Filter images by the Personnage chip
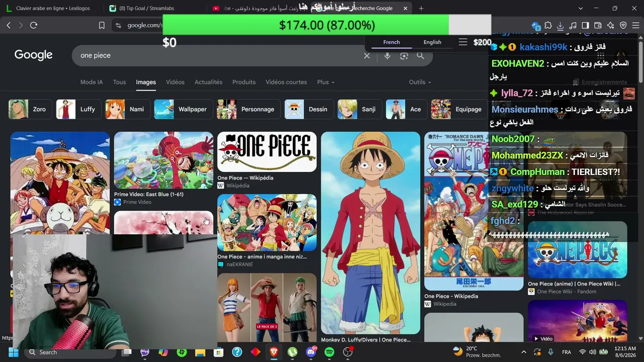The height and width of the screenshot is (362, 644). click(248, 109)
